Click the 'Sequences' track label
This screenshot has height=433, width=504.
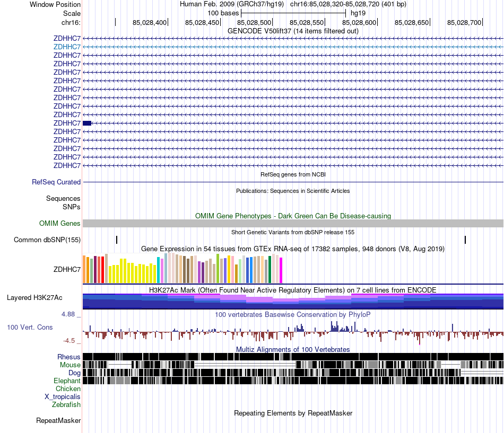click(63, 199)
